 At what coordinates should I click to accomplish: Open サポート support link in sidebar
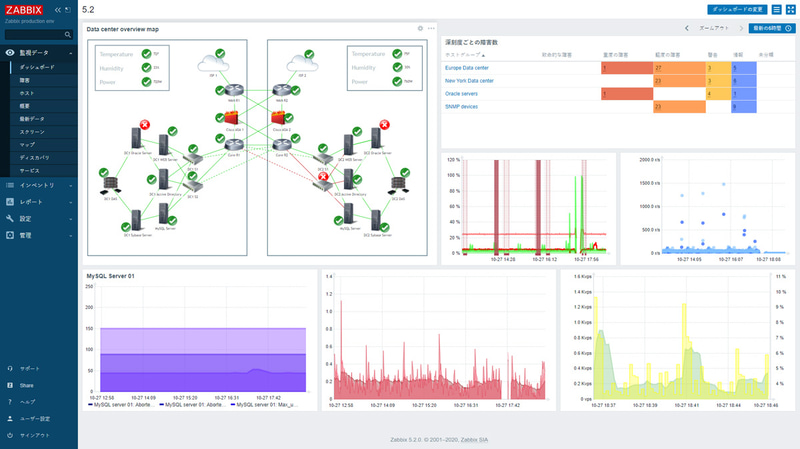pyautogui.click(x=29, y=368)
